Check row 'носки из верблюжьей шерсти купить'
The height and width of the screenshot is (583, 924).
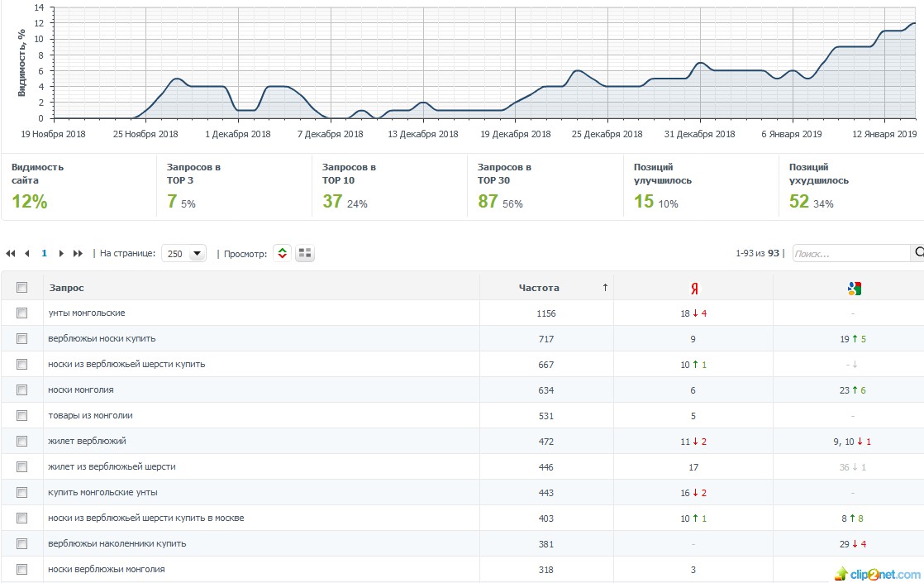21,365
